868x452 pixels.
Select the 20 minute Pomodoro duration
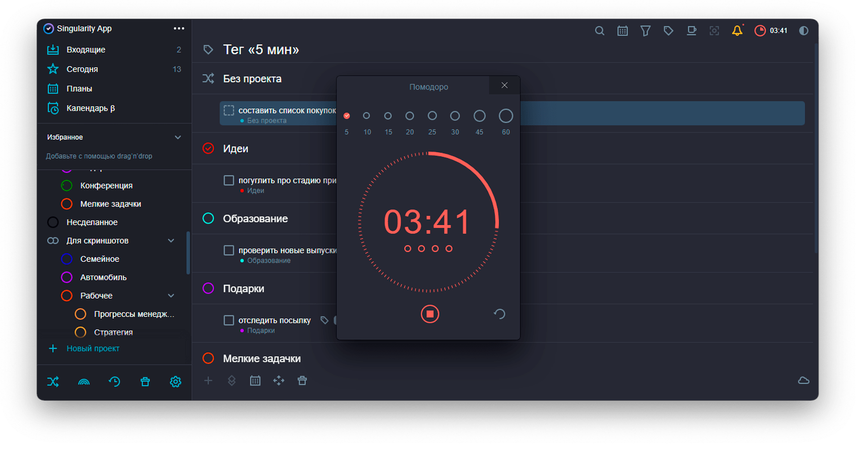tap(410, 116)
